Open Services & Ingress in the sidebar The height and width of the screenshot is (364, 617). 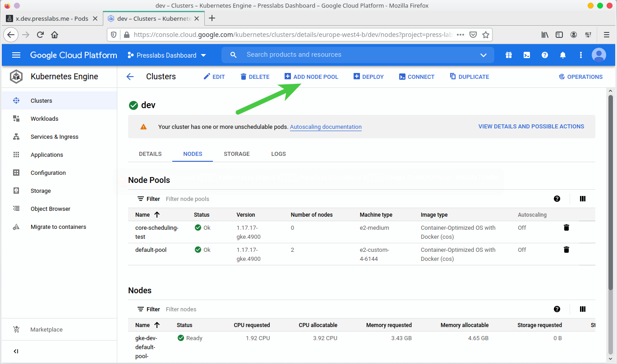[59, 136]
